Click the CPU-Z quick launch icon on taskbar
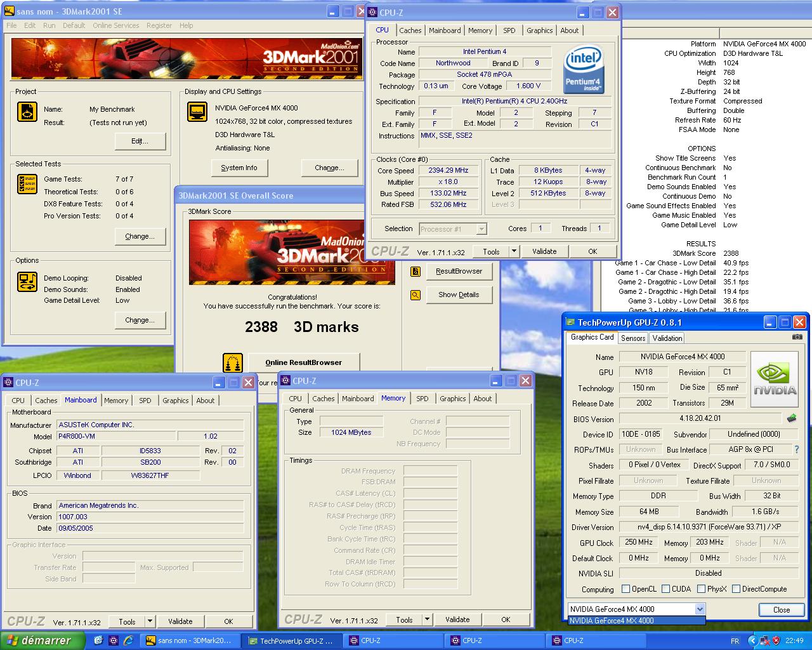 (x=113, y=640)
